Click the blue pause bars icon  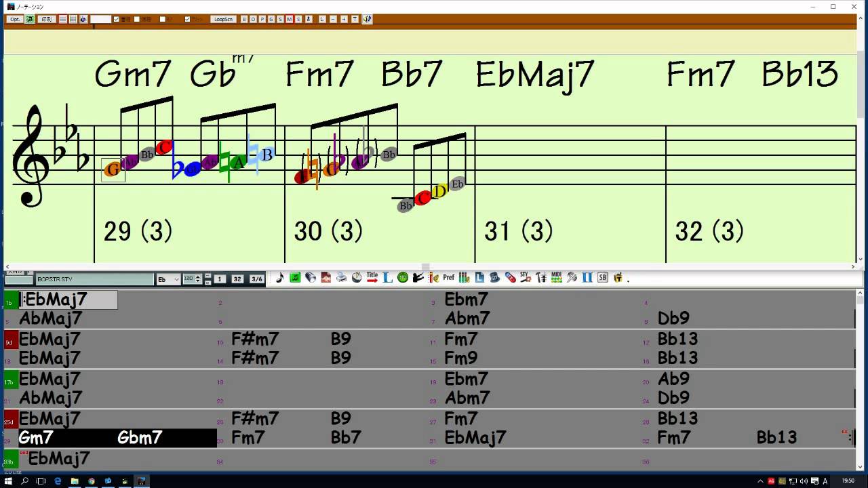pyautogui.click(x=587, y=278)
